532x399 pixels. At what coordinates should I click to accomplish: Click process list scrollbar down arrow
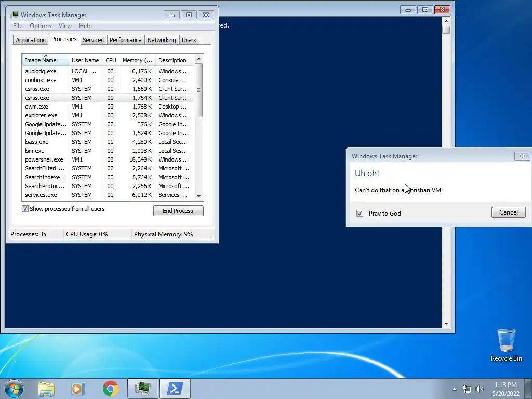(x=199, y=196)
